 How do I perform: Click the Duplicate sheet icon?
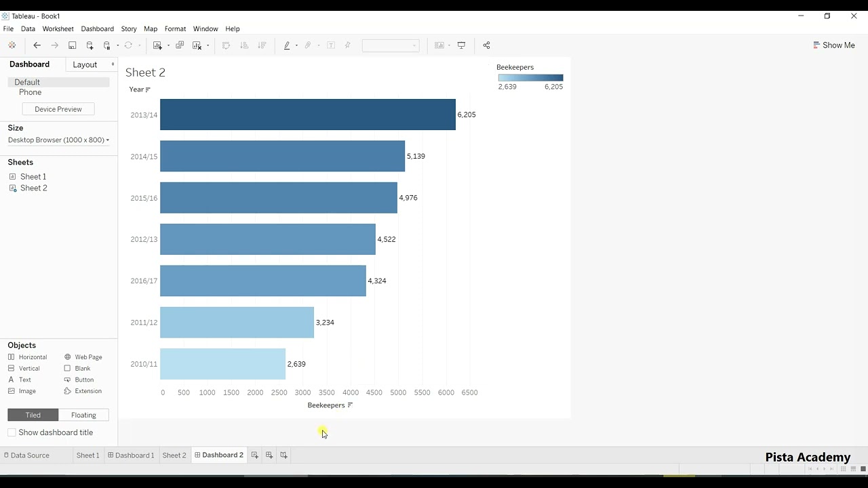[x=180, y=45]
